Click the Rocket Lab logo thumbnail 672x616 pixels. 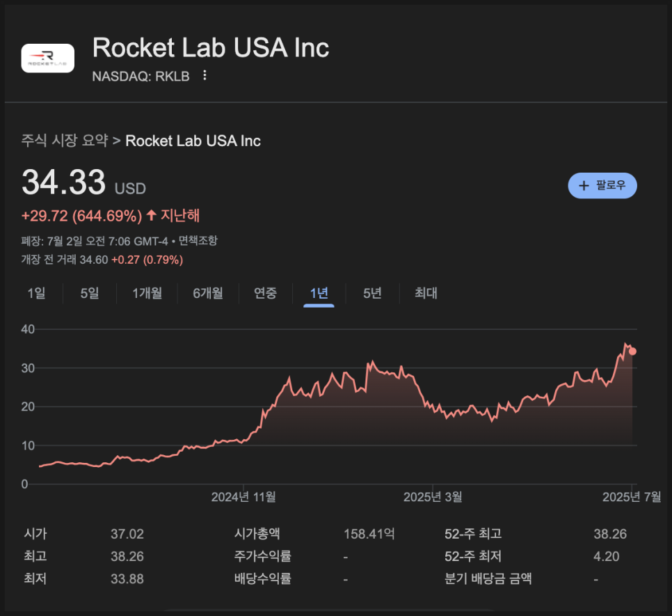pyautogui.click(x=47, y=58)
